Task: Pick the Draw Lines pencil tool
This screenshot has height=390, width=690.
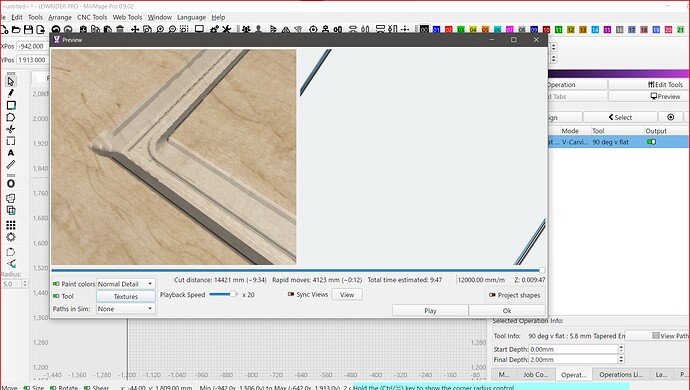Action: [11, 93]
